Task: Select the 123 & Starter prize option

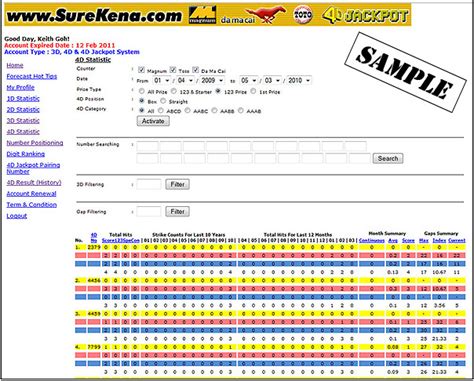Action: [174, 91]
